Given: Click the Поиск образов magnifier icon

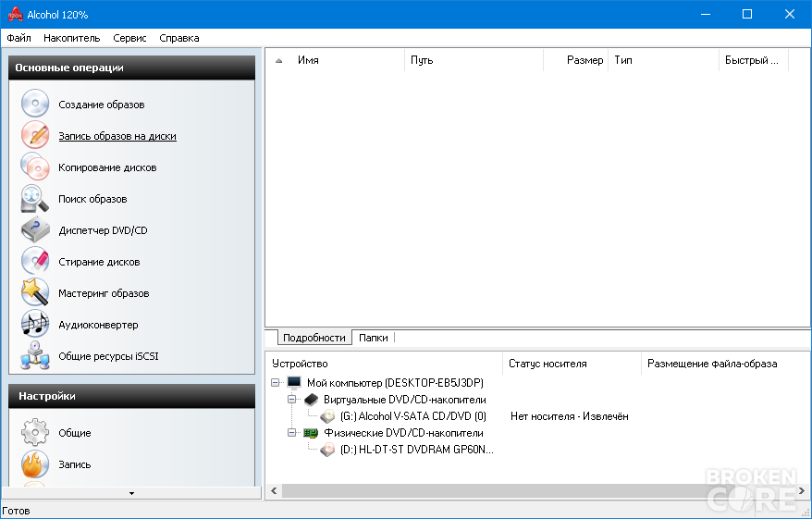Looking at the screenshot, I should [35, 198].
